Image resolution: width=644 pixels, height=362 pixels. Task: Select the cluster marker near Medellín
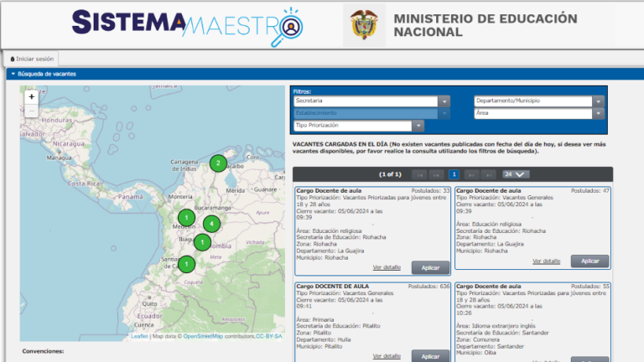(x=186, y=219)
